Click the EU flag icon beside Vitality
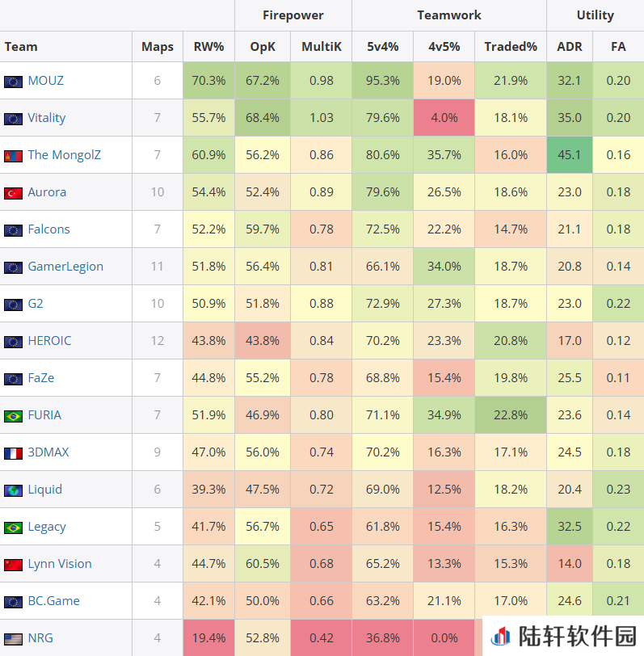This screenshot has width=644, height=656. (x=13, y=119)
